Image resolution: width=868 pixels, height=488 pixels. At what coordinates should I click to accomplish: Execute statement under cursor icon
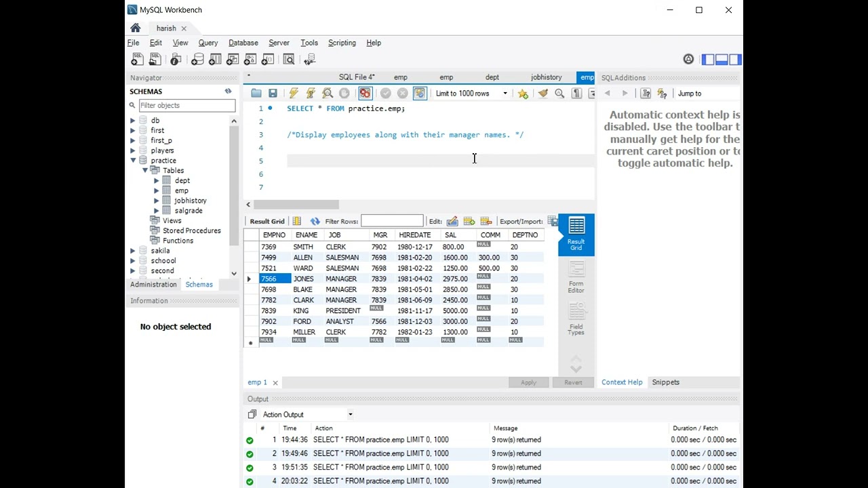pyautogui.click(x=311, y=94)
